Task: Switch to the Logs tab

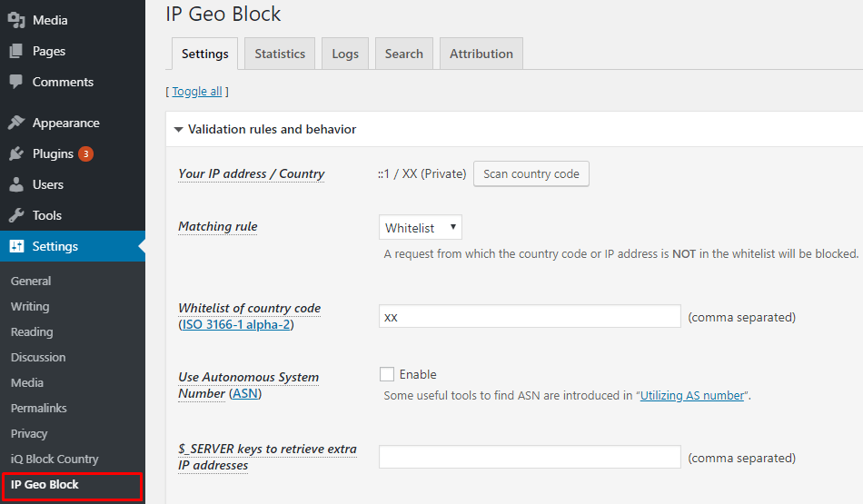Action: [x=345, y=54]
